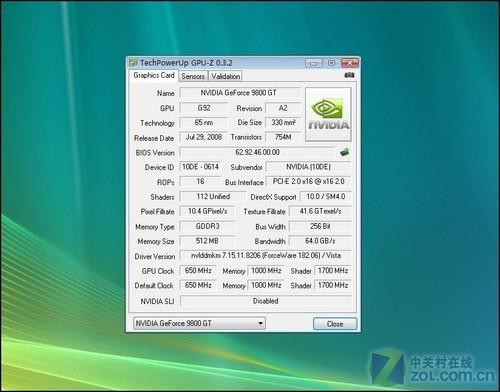This screenshot has width=500, height=392.
Task: Click the GPU Clock value 650 MHz
Action: [198, 270]
